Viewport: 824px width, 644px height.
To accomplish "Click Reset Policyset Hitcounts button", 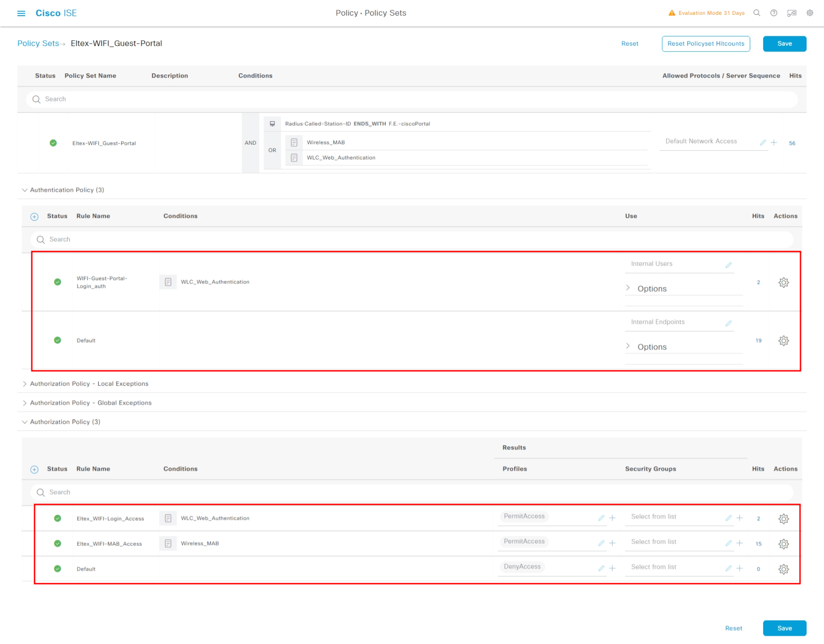I will click(706, 44).
